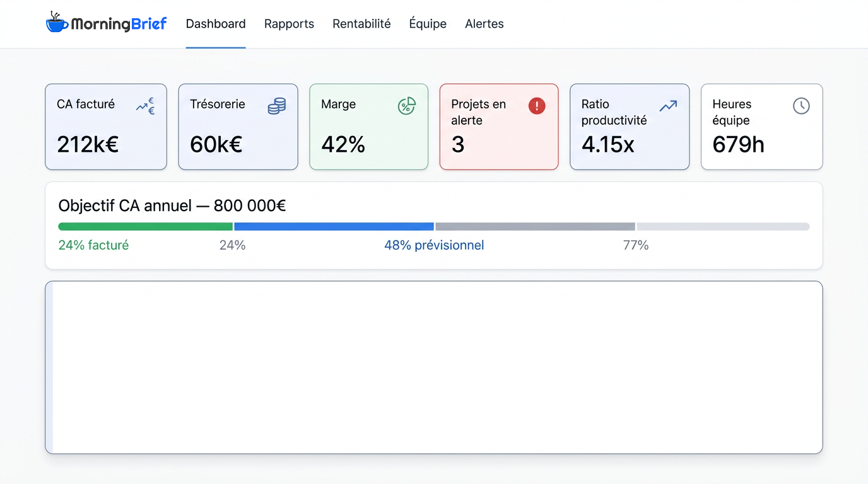868x484 pixels.
Task: Go to the Rentabilité tab
Action: pos(361,24)
